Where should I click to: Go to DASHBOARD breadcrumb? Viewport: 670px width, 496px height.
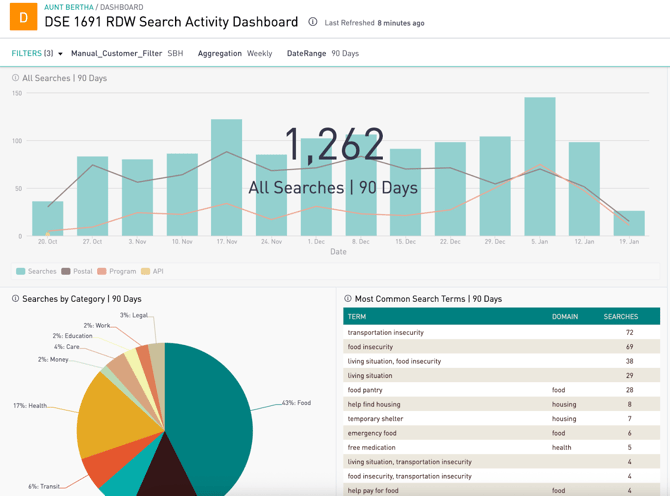point(121,7)
